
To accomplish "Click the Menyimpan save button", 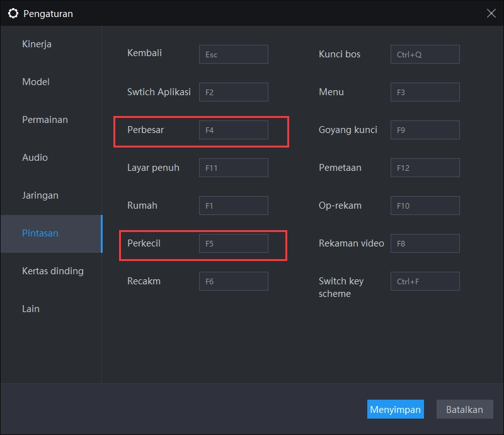I will pyautogui.click(x=396, y=409).
